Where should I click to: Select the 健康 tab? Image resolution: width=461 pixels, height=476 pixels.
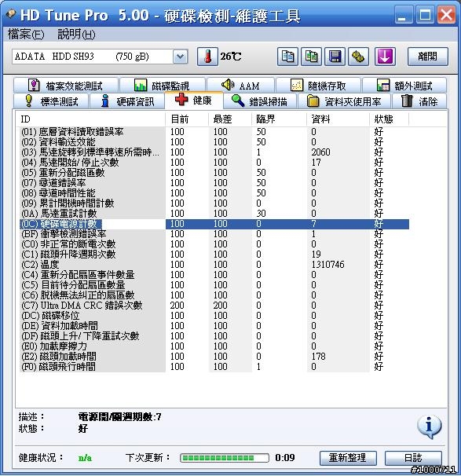click(194, 100)
